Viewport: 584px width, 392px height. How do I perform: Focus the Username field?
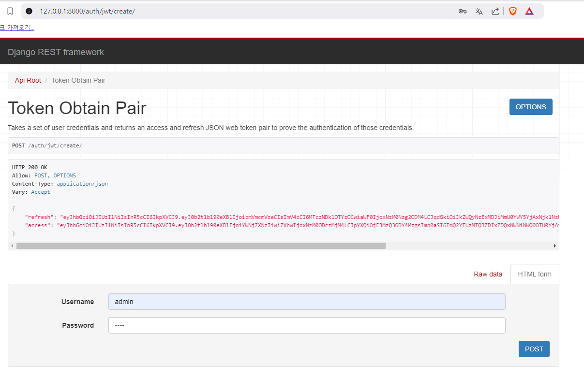click(307, 302)
